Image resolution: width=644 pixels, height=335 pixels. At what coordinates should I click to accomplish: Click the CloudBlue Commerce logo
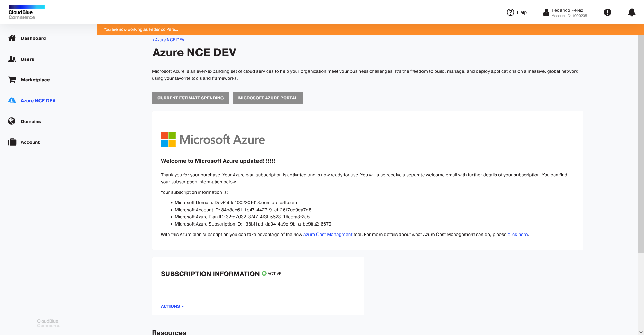coord(27,12)
